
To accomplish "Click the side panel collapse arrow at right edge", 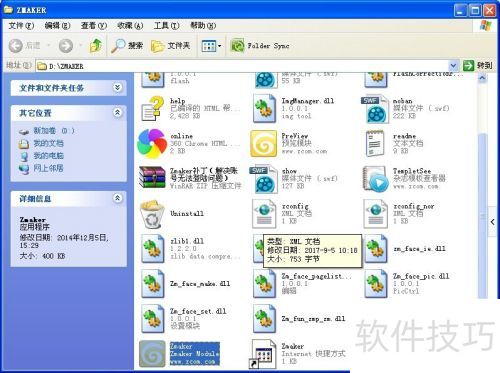I will 493,222.
